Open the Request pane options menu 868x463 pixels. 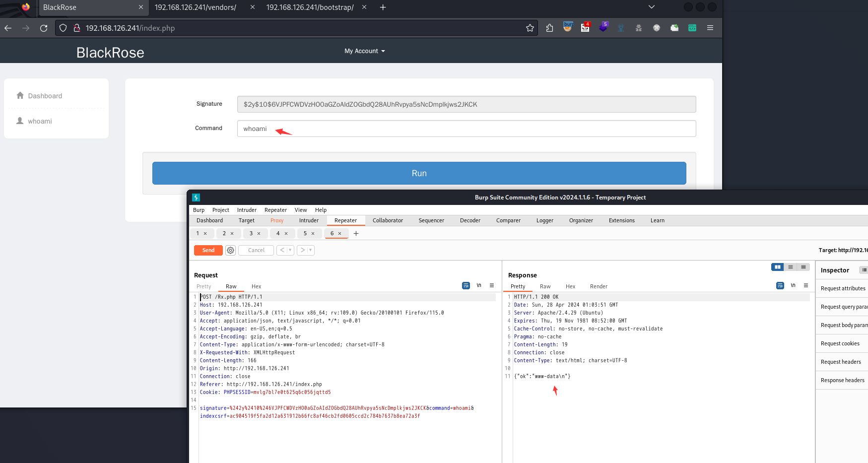(492, 285)
